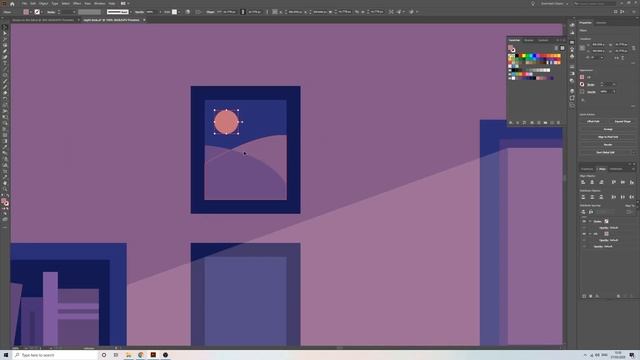The image size is (640, 360).
Task: Open graphic Style dropdown in control bar
Action: [x=179, y=12]
